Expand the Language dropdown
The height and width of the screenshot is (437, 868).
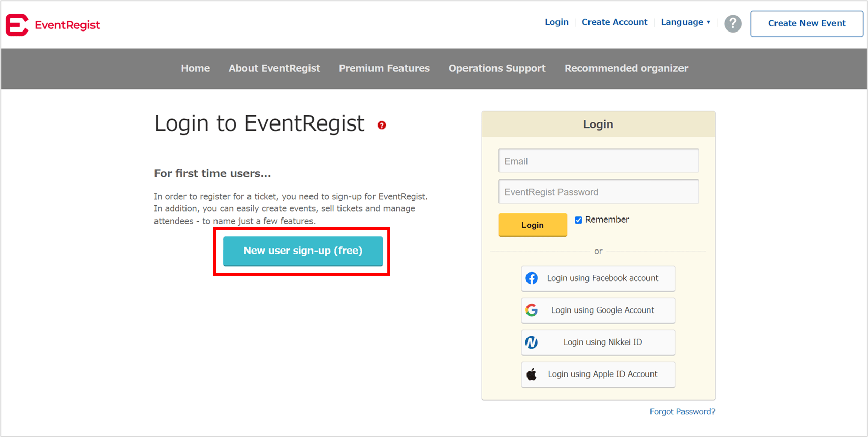(685, 22)
